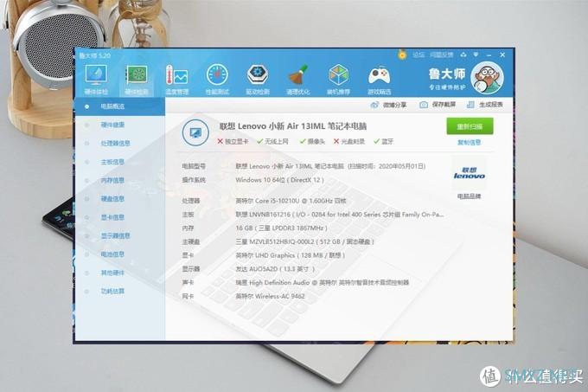
Task: Click the 光盘刻录 status indicator
Action: click(x=349, y=141)
